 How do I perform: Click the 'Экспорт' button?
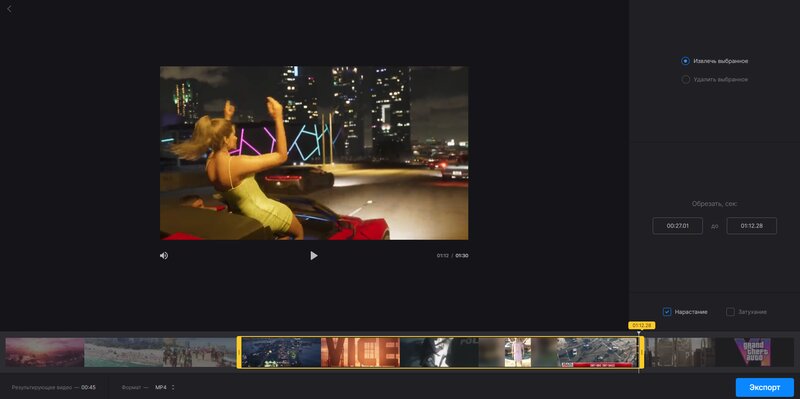[x=764, y=388]
